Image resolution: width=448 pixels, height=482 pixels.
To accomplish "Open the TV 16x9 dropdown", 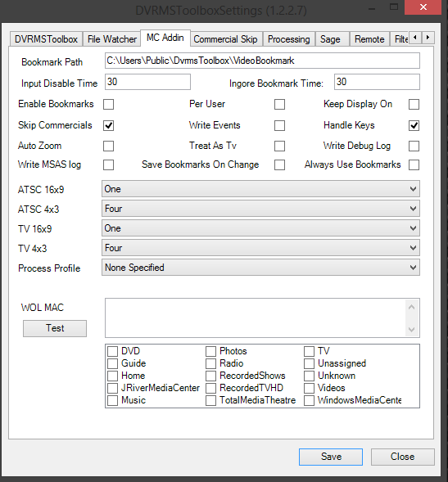I will pos(260,228).
